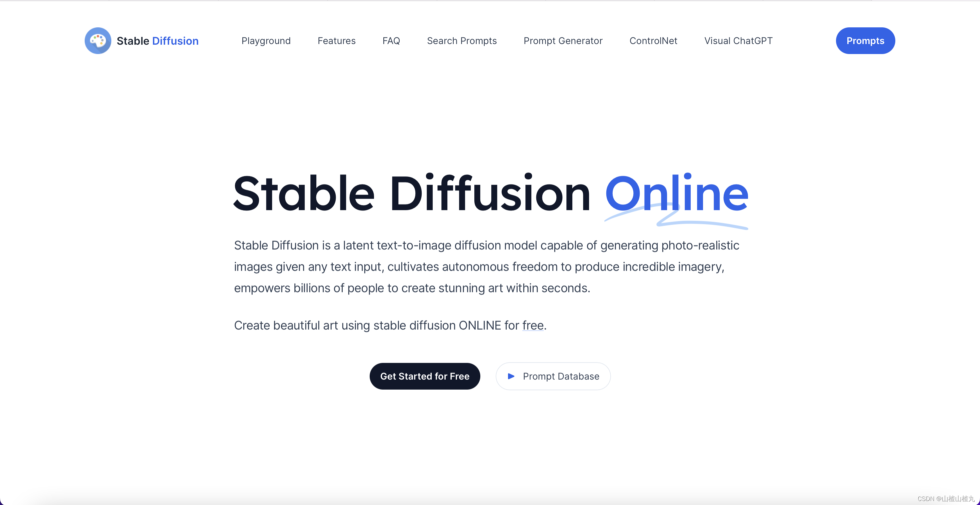Click the Visual ChatGPT menu icon
This screenshot has height=505, width=980.
coord(739,41)
